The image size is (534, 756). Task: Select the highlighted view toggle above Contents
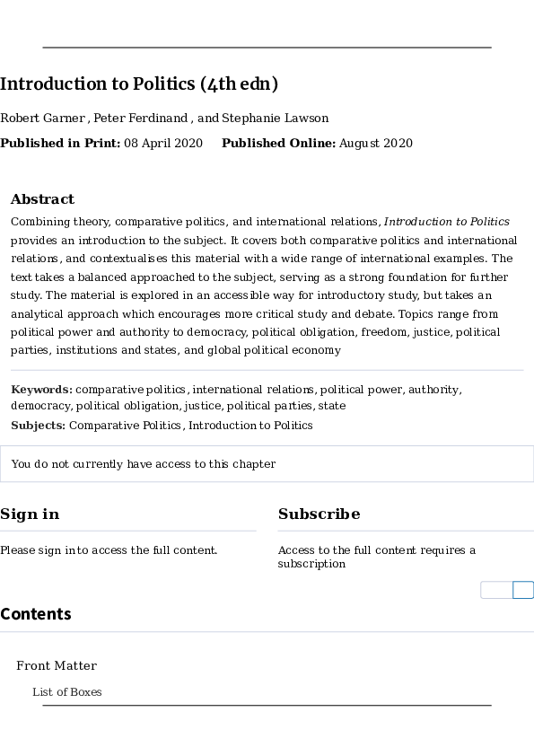point(523,590)
